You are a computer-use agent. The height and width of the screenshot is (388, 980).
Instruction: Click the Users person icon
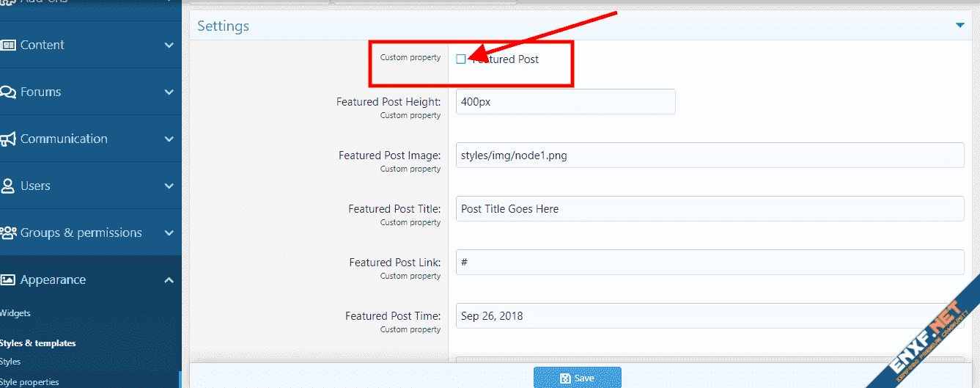(8, 186)
